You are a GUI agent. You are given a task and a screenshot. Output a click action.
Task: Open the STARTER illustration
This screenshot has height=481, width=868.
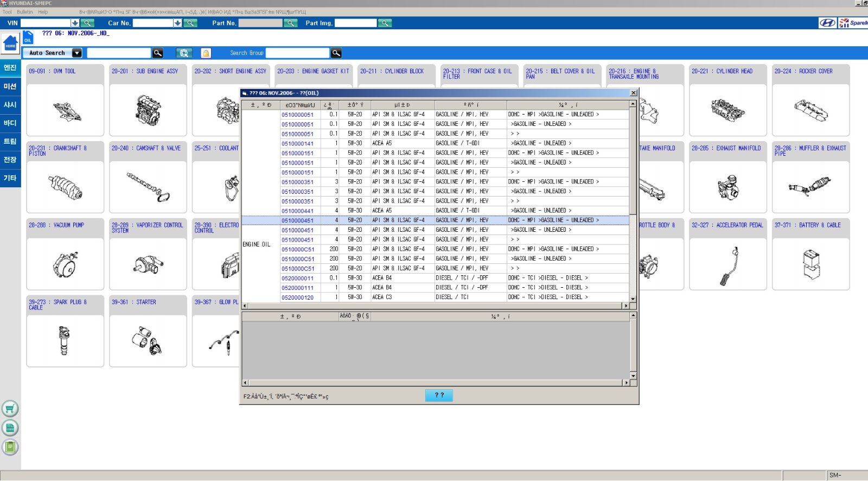(x=148, y=341)
